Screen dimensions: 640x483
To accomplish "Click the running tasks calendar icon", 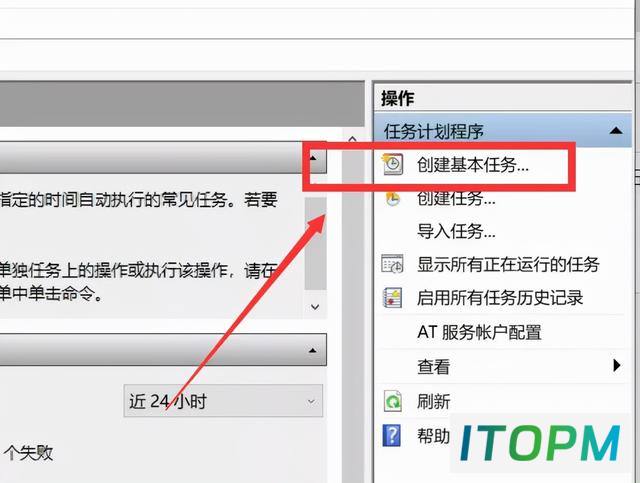I will (392, 264).
